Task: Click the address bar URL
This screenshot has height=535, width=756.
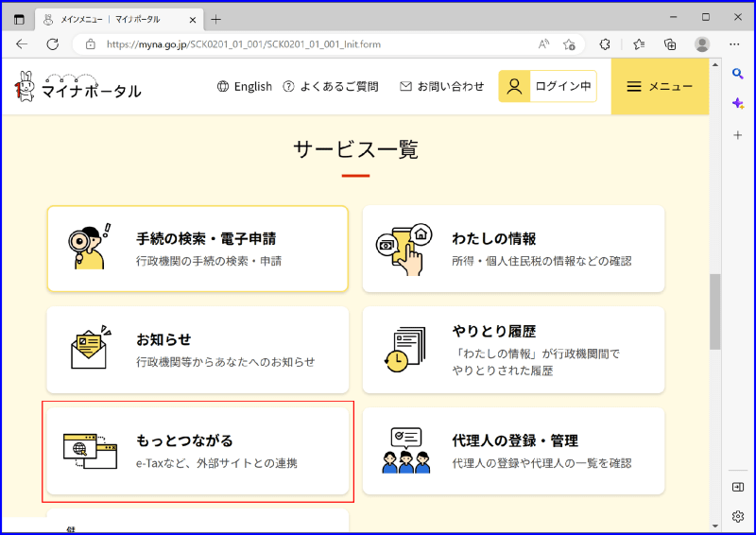Action: 244,44
